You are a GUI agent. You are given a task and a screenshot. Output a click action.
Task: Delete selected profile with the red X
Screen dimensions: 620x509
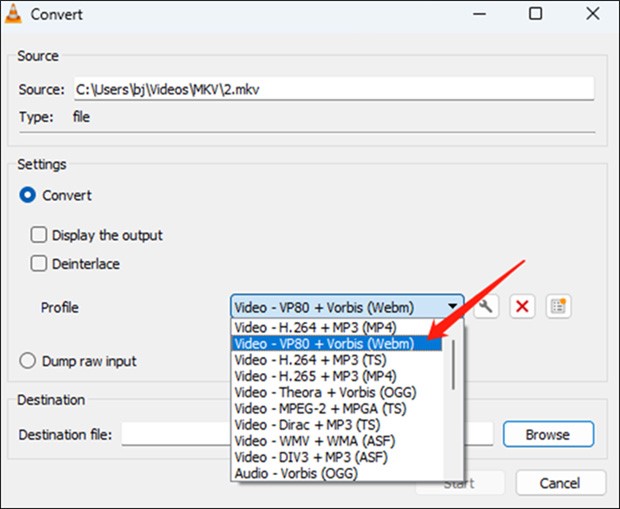pyautogui.click(x=522, y=307)
